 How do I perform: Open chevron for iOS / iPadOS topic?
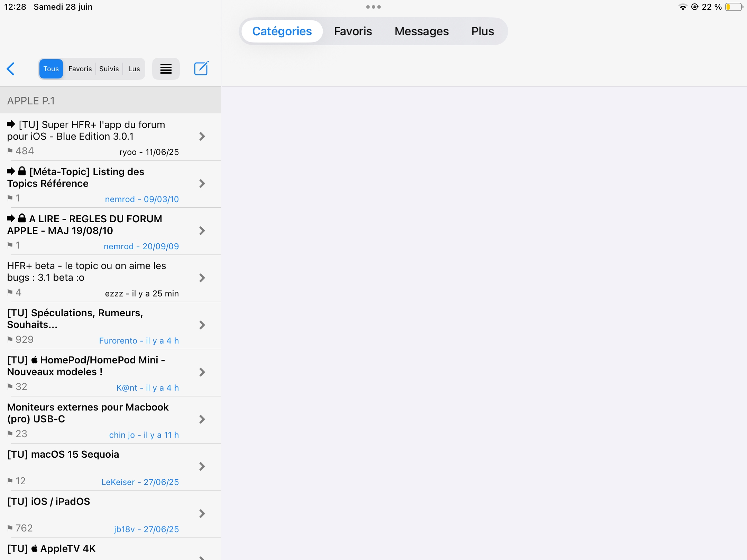tap(202, 514)
